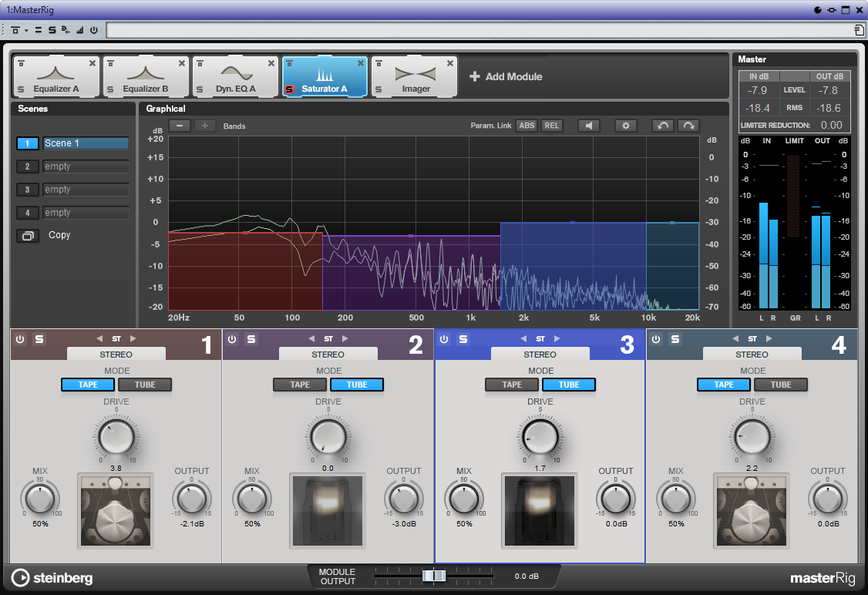The height and width of the screenshot is (595, 868).
Task: Solo the Imager module
Action: [x=378, y=89]
